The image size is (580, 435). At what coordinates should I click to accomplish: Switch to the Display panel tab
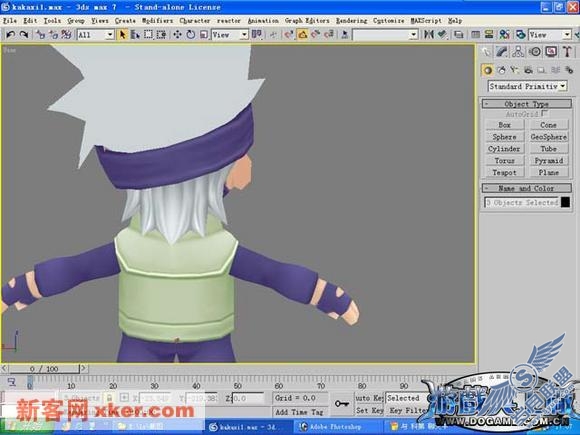coord(551,51)
